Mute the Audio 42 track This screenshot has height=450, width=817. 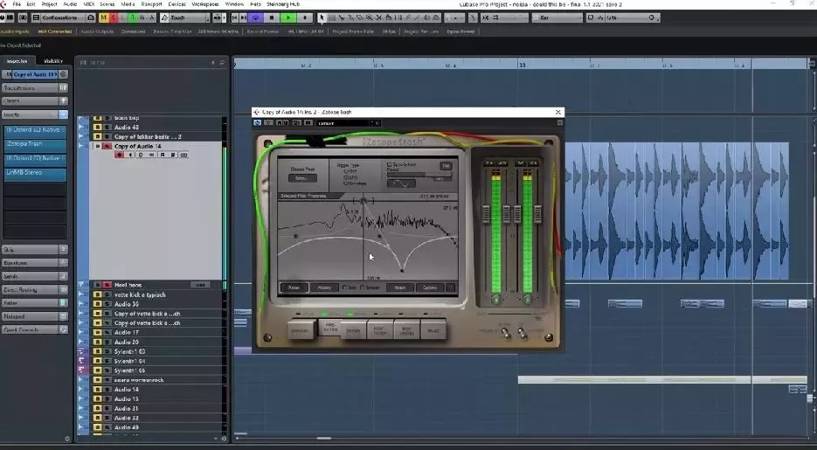(x=97, y=127)
